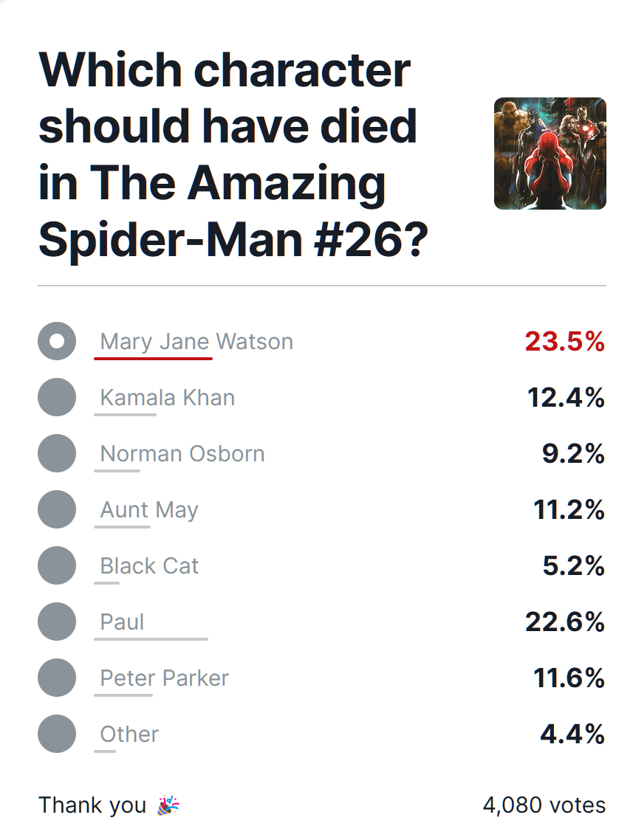Open the Spider-Man comic cover thumbnail
The height and width of the screenshot is (840, 633).
pyautogui.click(x=550, y=154)
